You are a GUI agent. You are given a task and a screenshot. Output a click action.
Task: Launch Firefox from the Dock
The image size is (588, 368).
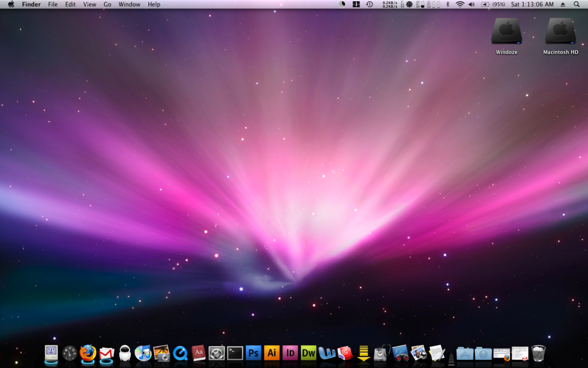[x=88, y=354]
